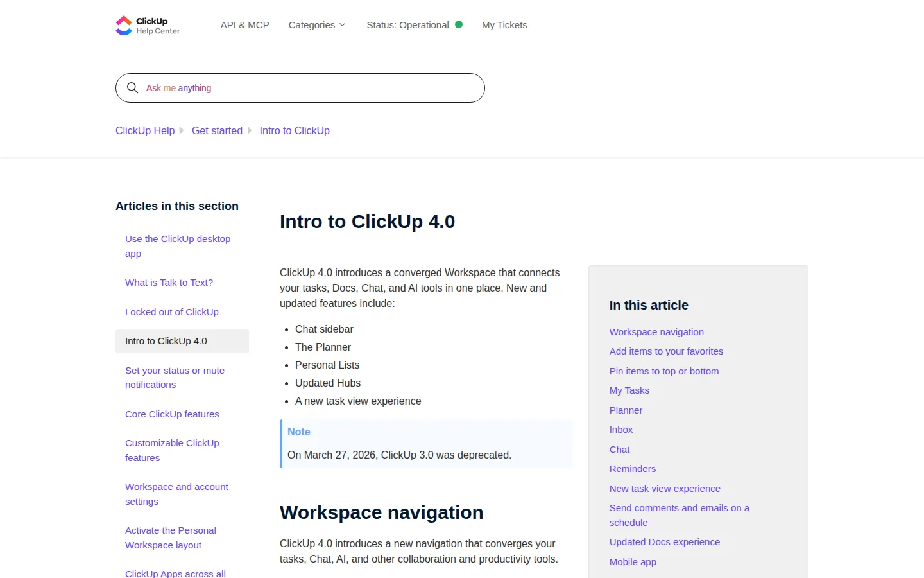This screenshot has width=924, height=578.
Task: Jump to New task view experience
Action: [665, 489]
